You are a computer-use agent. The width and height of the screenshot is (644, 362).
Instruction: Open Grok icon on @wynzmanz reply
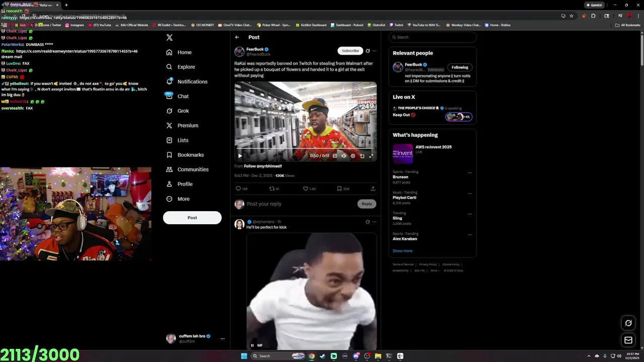tap(368, 222)
